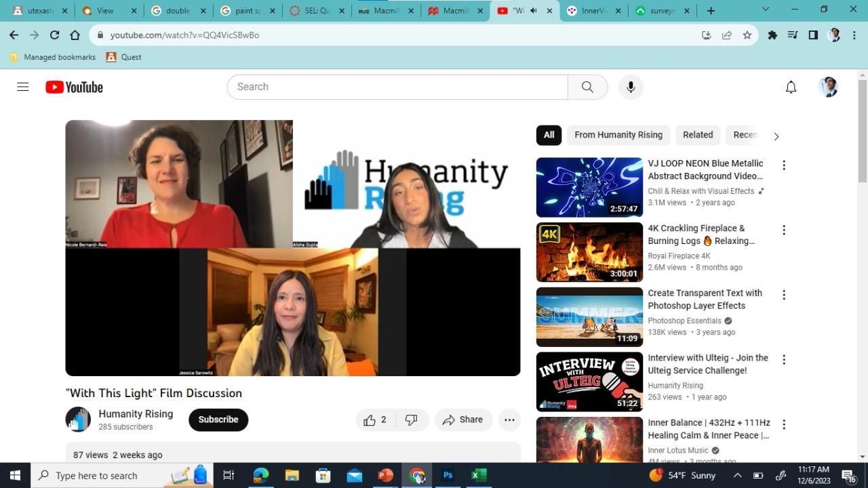Image resolution: width=868 pixels, height=488 pixels.
Task: Open Photoshop from the taskbar
Action: coord(448,475)
